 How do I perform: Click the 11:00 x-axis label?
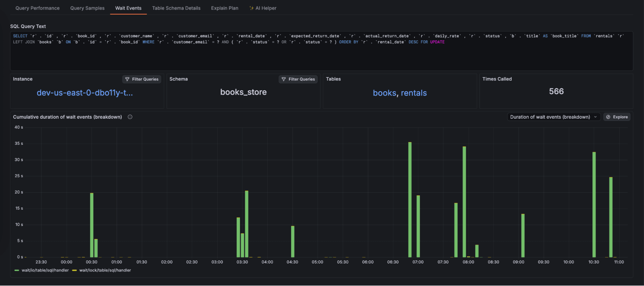(619, 262)
